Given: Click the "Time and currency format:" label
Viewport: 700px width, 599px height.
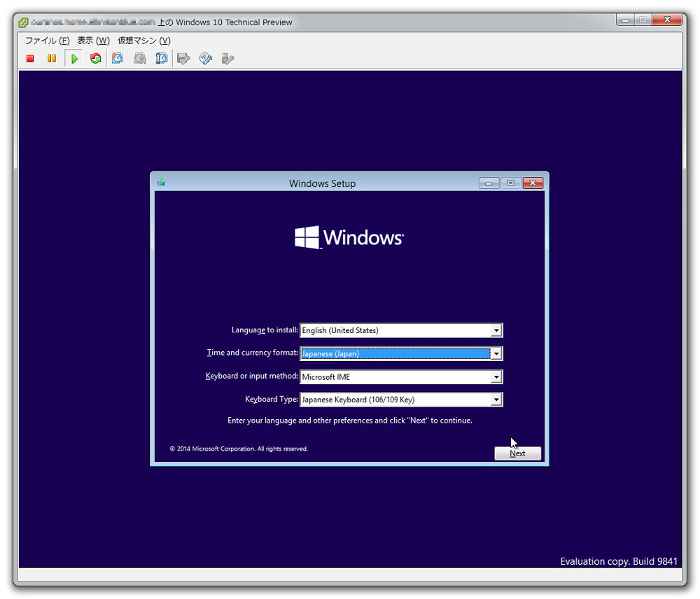Looking at the screenshot, I should coord(252,353).
